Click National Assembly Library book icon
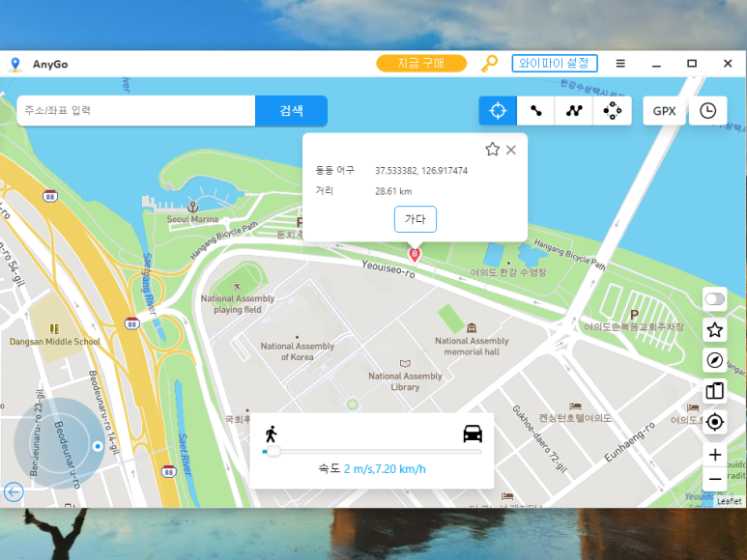This screenshot has height=560, width=747. tap(405, 364)
